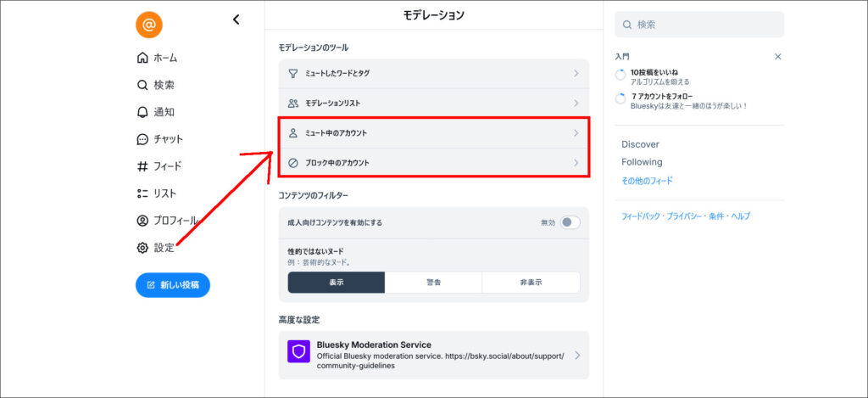This screenshot has width=868, height=398.
Task: Open chat using speech bubble icon
Action: [142, 139]
